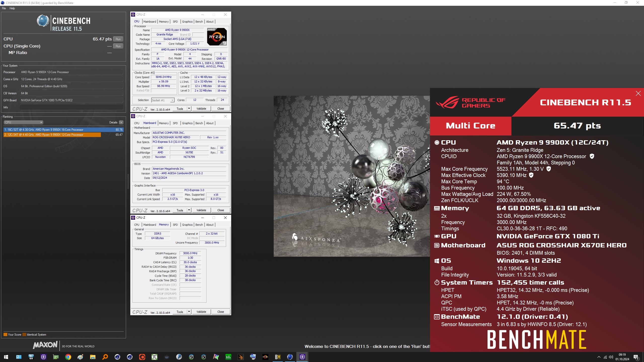
Task: Click the Memory section icon in BenchMate panel
Action: pos(437,208)
